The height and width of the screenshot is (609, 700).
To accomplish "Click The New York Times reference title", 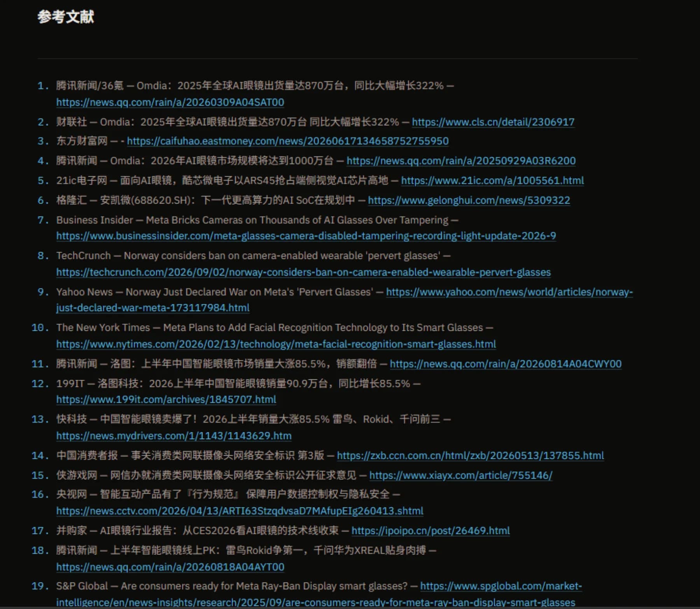I will click(323, 328).
